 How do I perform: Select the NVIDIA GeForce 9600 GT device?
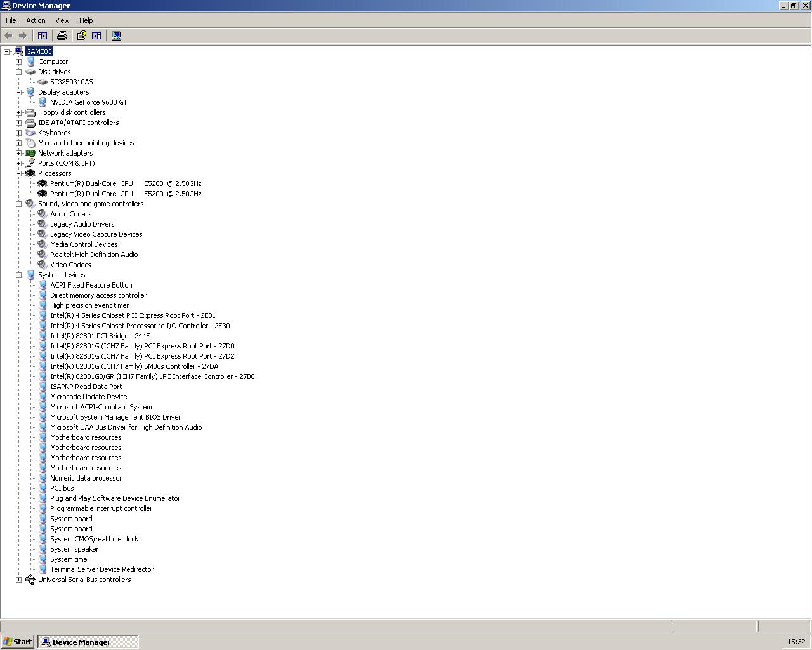[88, 102]
